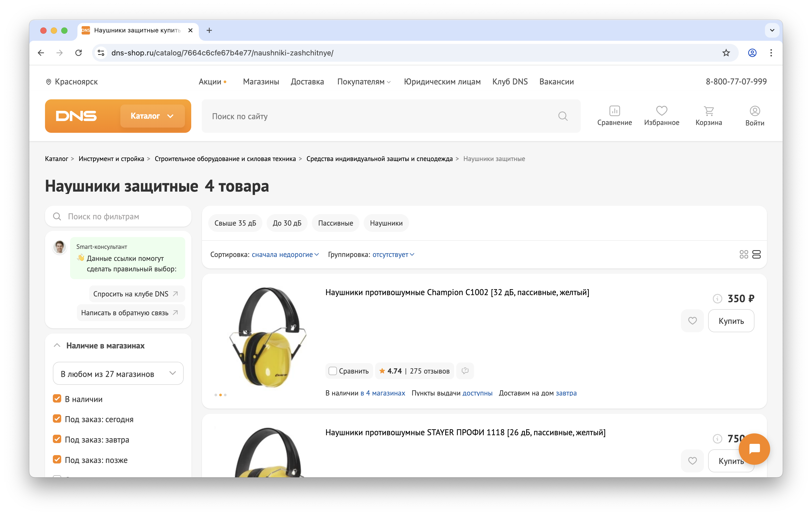View site information icon in address bar
812x516 pixels.
100,53
